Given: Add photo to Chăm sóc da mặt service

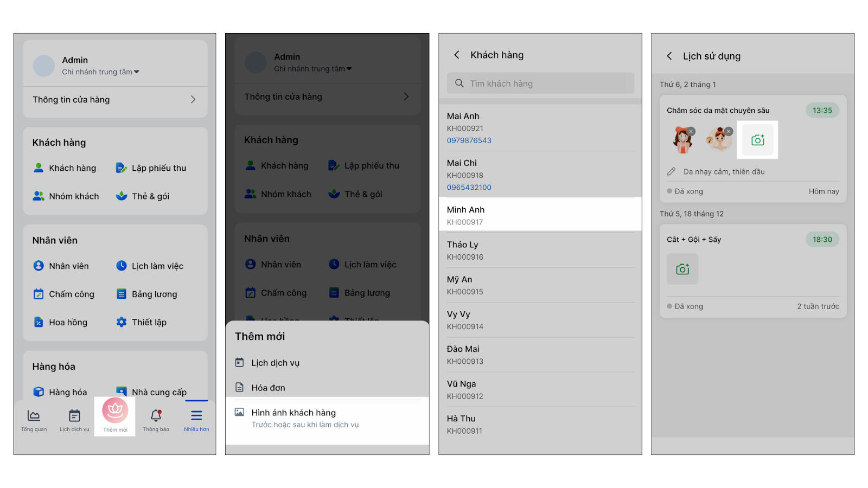Looking at the screenshot, I should [758, 140].
